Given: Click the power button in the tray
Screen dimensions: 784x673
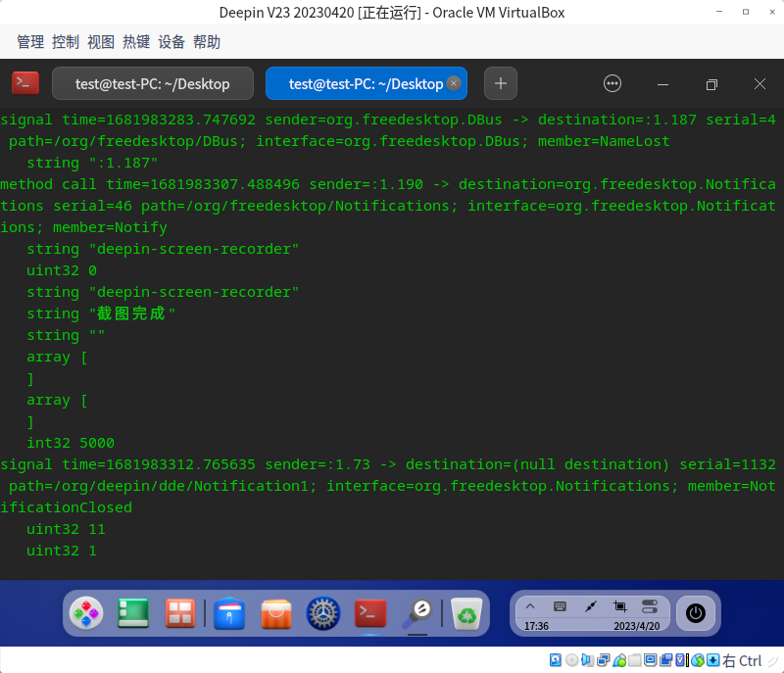Looking at the screenshot, I should pos(696,614).
